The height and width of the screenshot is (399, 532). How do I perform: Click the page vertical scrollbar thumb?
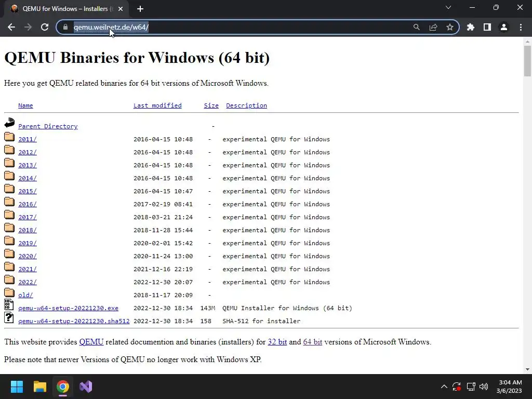(x=527, y=61)
